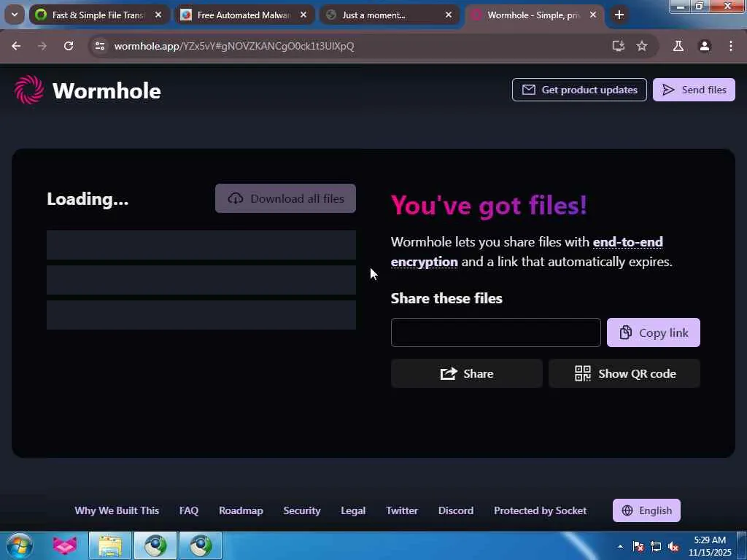This screenshot has height=560, width=747.
Task: Open the English language selector
Action: pyautogui.click(x=646, y=510)
